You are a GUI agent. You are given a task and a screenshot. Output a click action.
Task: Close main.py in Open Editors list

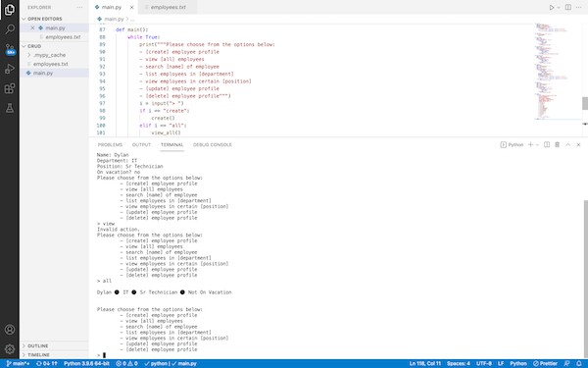32,27
